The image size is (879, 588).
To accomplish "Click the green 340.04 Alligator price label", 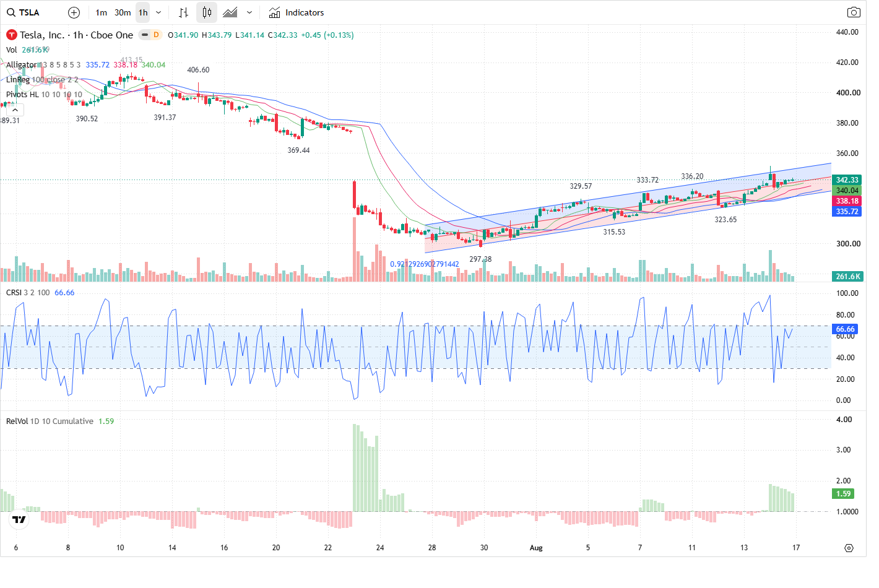I will 847,191.
